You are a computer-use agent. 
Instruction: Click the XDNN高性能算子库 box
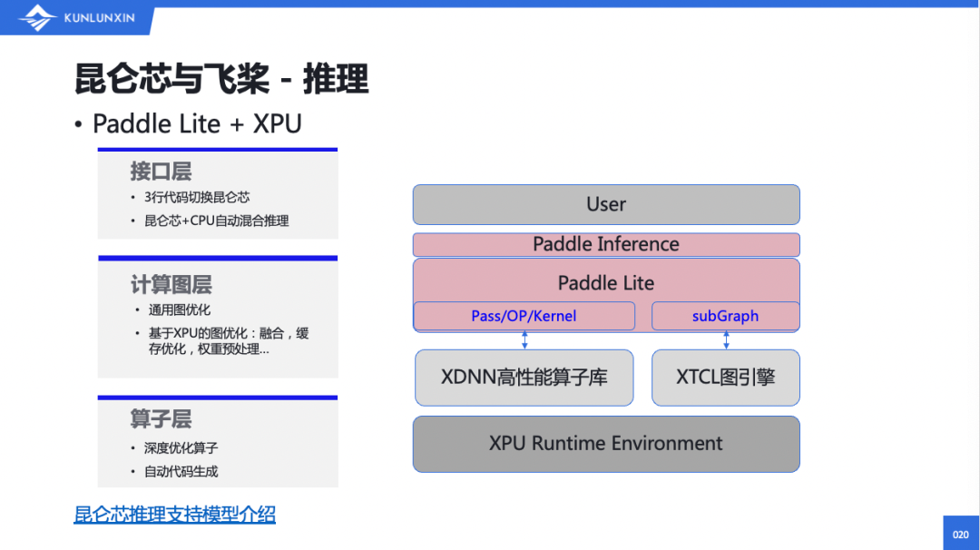pos(524,378)
